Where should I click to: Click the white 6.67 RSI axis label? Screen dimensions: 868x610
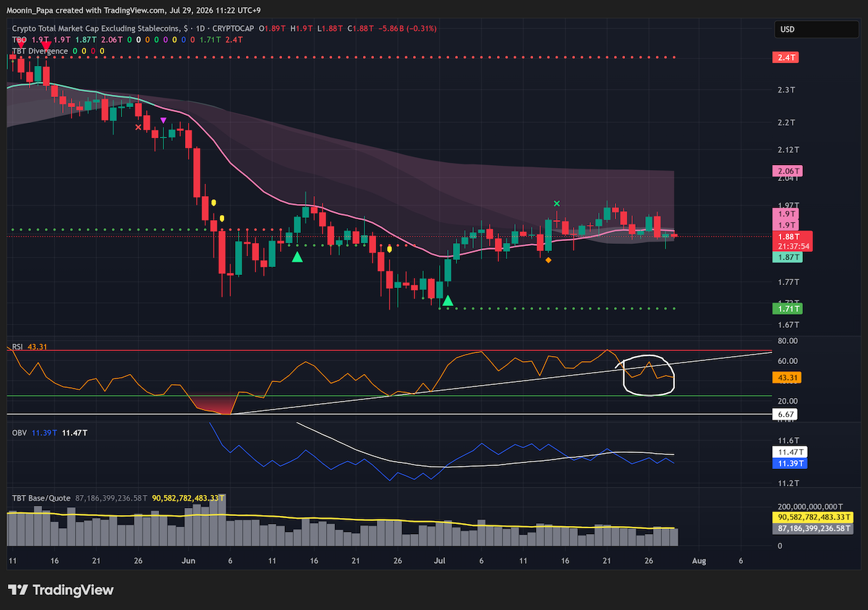(x=786, y=415)
